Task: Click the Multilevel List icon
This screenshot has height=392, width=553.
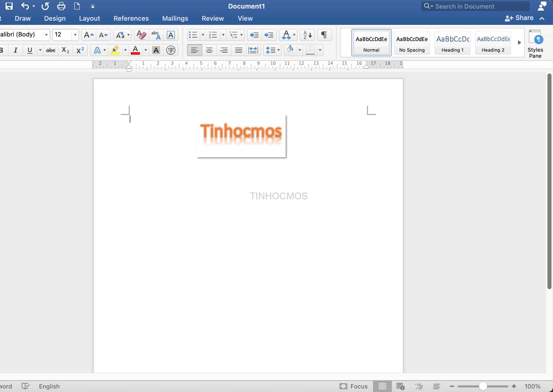Action: (233, 35)
